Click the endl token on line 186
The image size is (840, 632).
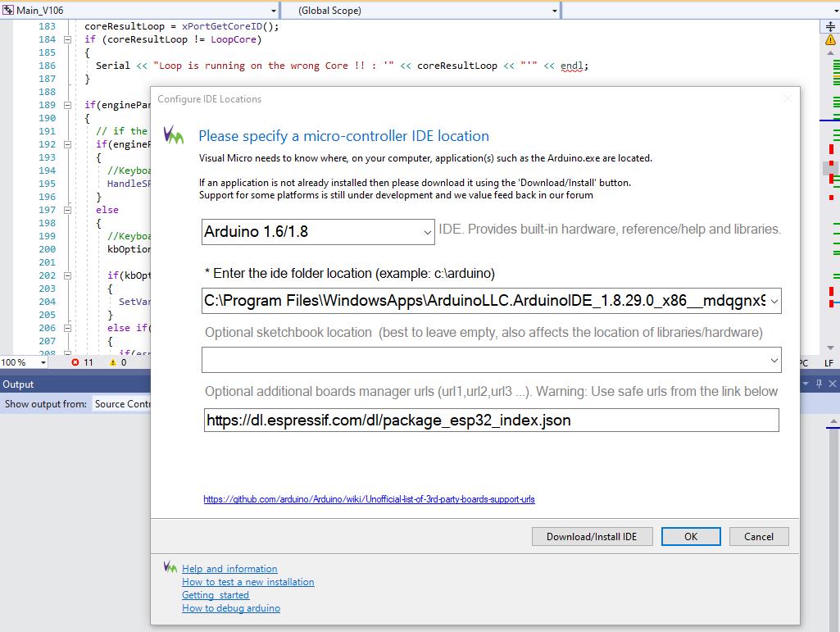click(x=571, y=66)
